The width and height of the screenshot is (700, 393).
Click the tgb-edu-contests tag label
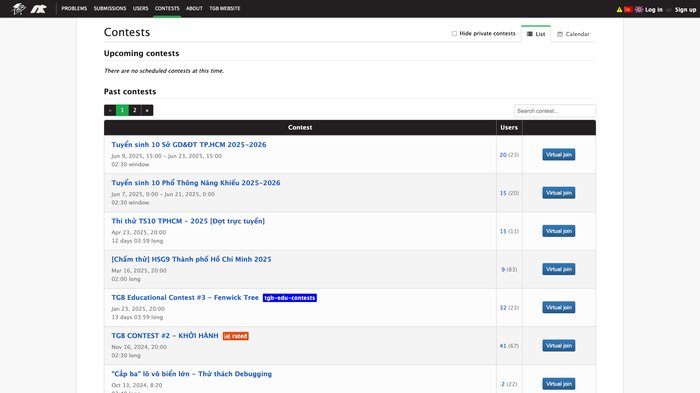point(290,298)
